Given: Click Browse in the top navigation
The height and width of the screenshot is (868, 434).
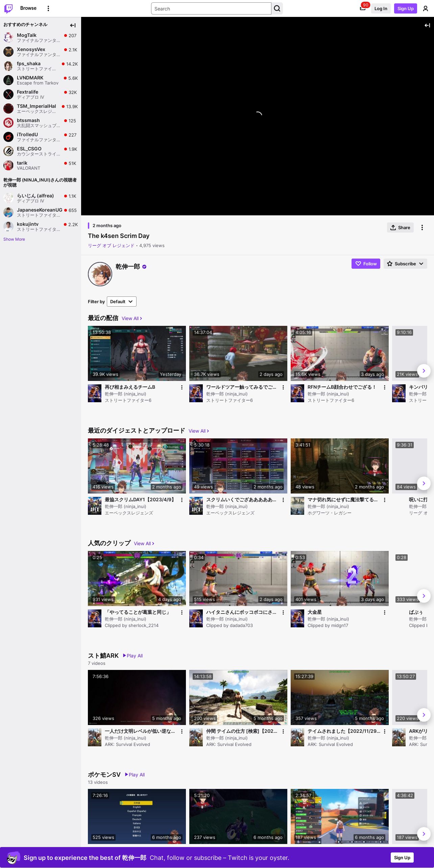Looking at the screenshot, I should [28, 8].
